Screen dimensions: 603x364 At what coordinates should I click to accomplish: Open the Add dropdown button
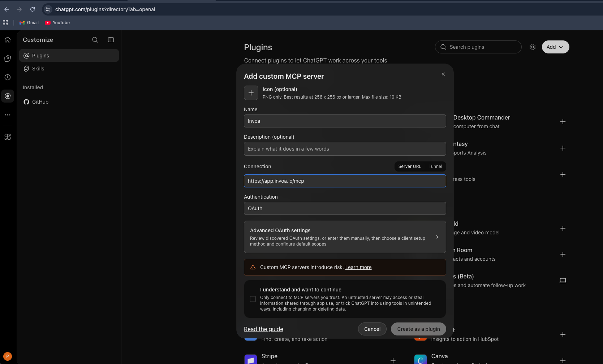(x=555, y=47)
